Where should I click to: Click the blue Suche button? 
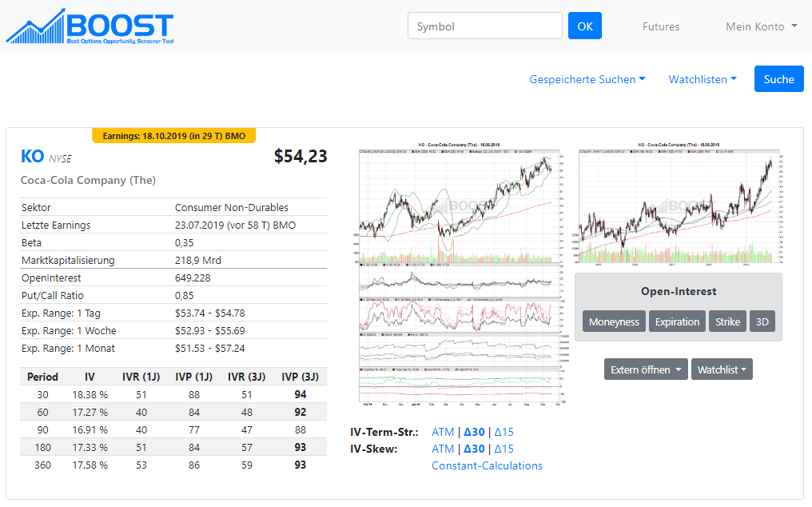click(779, 79)
